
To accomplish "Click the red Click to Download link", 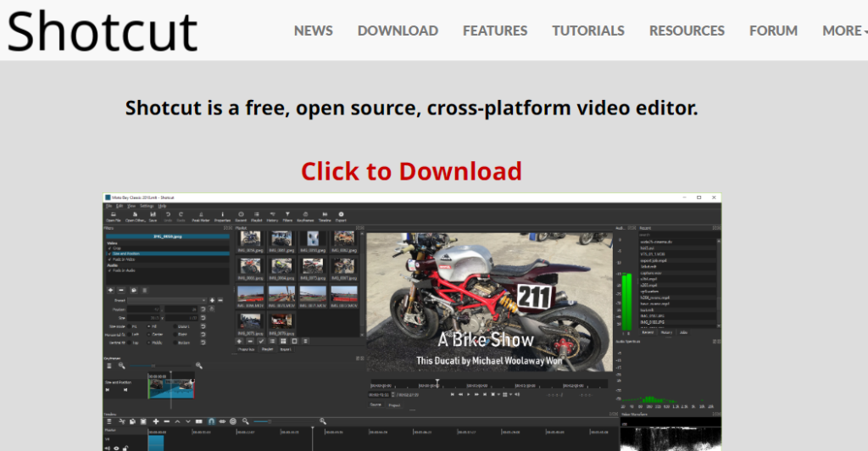I will (411, 171).
